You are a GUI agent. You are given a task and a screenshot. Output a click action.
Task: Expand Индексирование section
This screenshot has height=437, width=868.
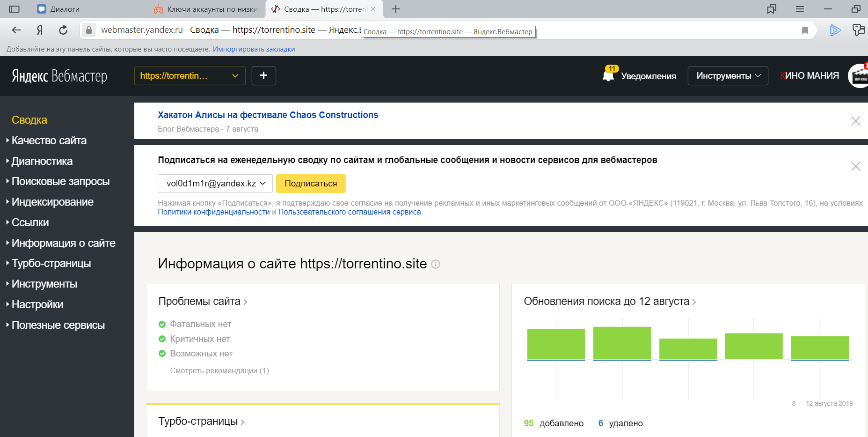[x=52, y=202]
